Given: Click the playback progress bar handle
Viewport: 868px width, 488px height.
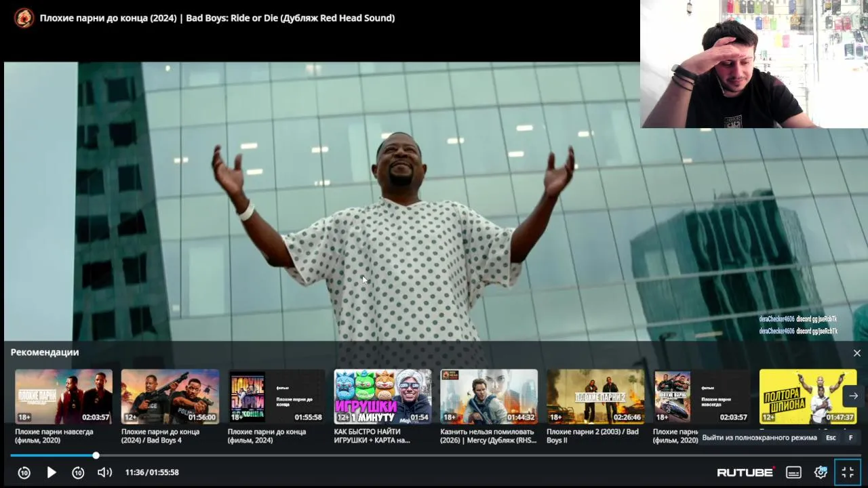Looking at the screenshot, I should pos(96,455).
